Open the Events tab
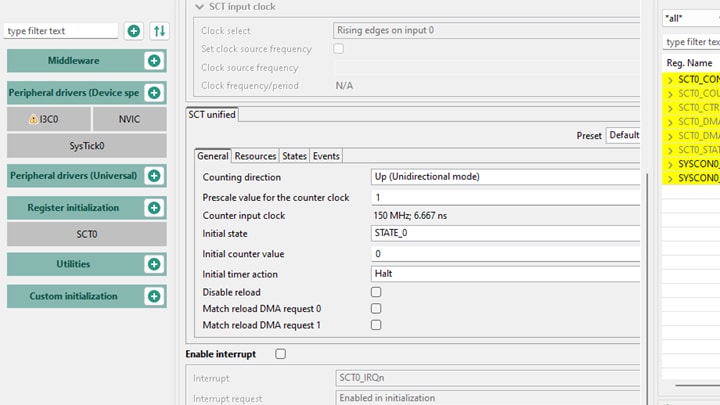The height and width of the screenshot is (405, 720). click(326, 156)
